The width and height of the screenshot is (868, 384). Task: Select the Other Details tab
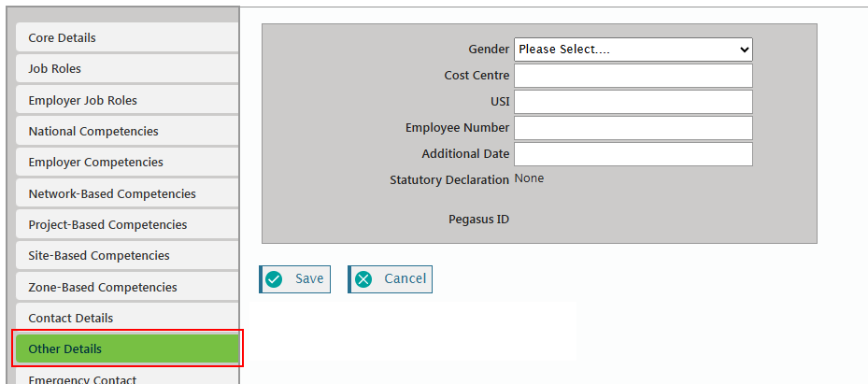coord(127,349)
